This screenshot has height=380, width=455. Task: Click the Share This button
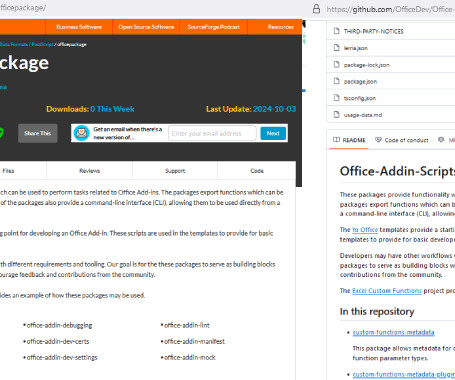(38, 133)
